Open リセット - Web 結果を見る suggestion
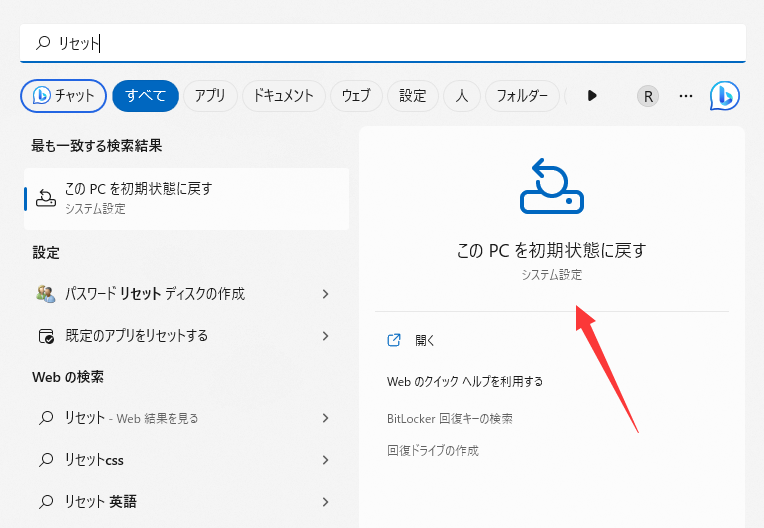764x528 pixels. [187, 418]
